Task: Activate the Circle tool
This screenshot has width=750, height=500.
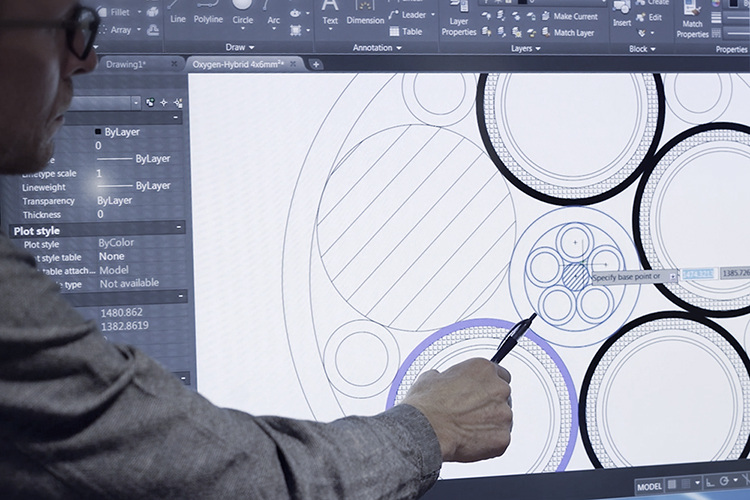Action: (243, 14)
